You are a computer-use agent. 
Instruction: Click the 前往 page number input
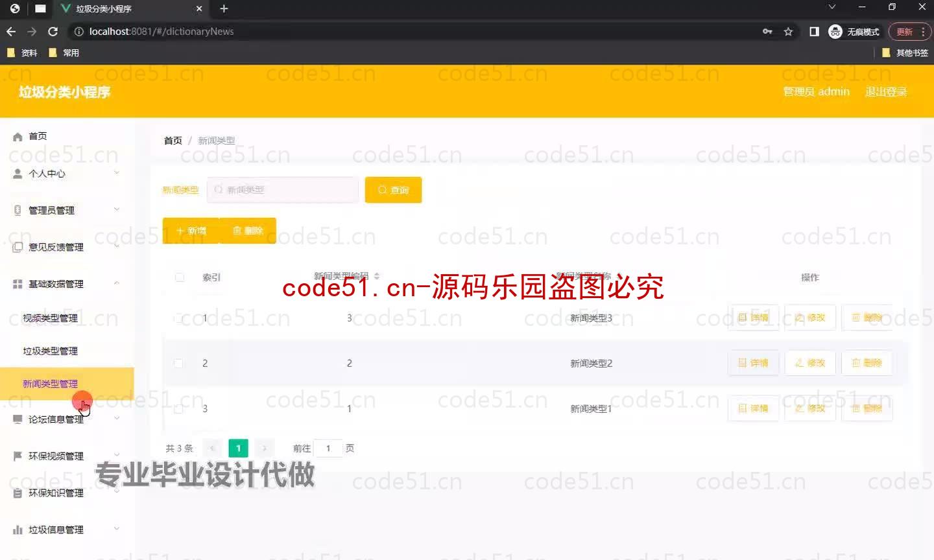pos(328,449)
